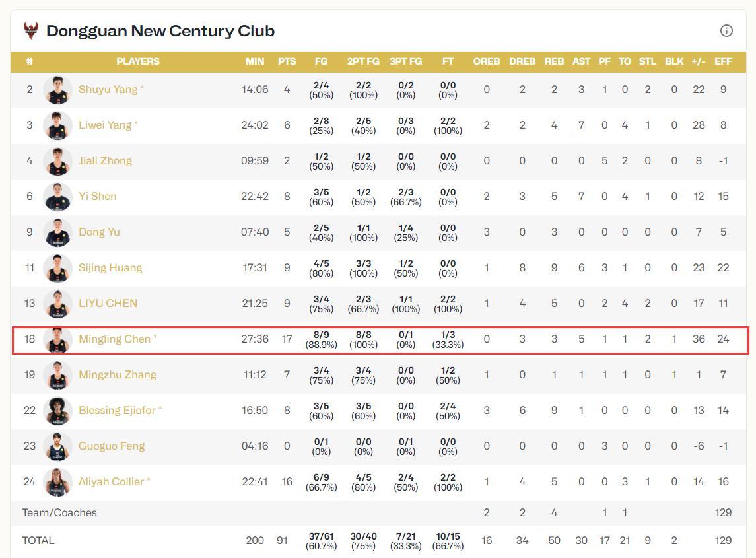Screen dimensions: 756x558
Task: Sort table by PTS column header
Action: point(287,61)
